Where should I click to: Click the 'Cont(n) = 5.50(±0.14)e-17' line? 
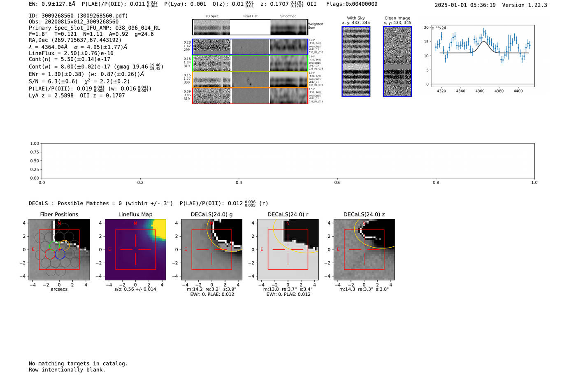point(70,59)
